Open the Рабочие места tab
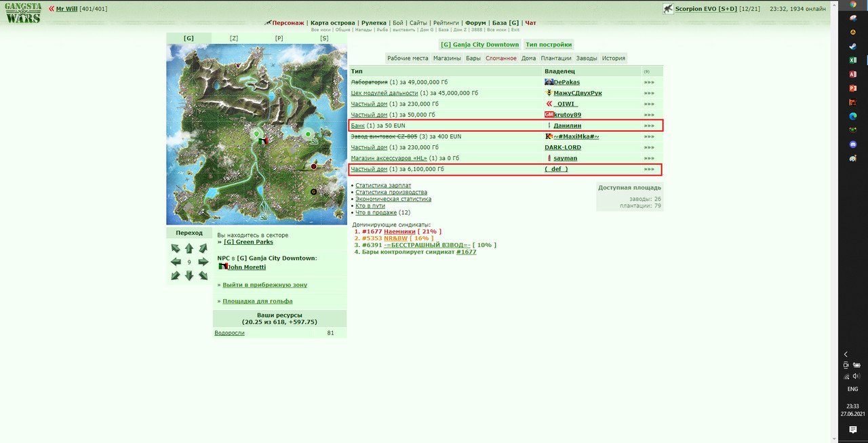 (408, 58)
